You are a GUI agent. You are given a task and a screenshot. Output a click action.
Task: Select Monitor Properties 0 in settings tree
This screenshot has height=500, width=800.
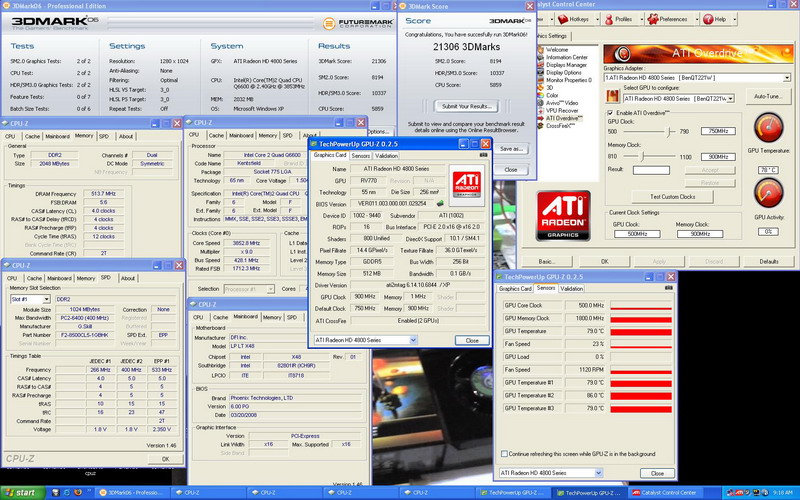(x=568, y=80)
